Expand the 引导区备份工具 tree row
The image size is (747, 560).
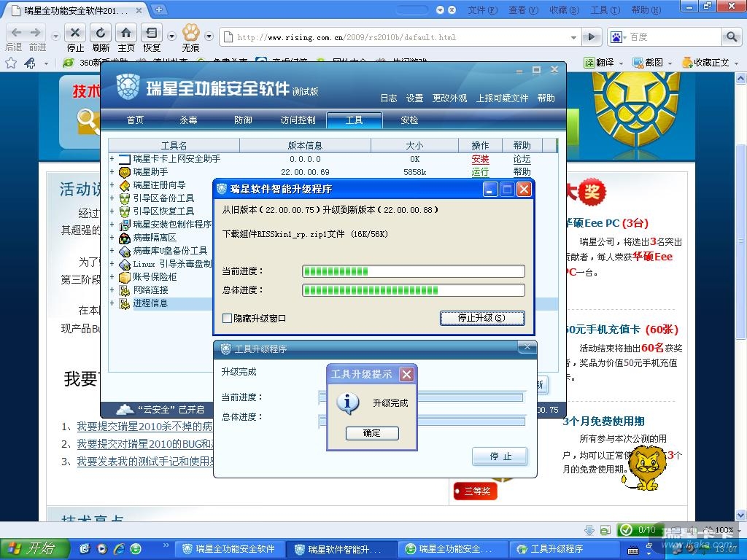112,198
